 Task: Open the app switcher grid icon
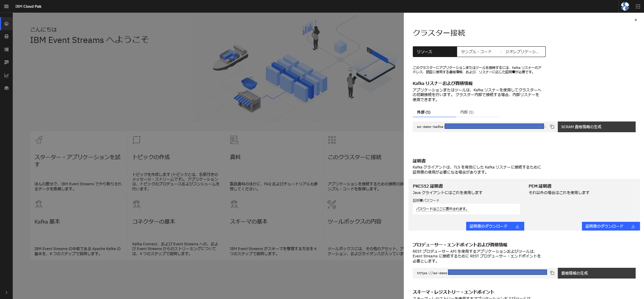pyautogui.click(x=638, y=6)
